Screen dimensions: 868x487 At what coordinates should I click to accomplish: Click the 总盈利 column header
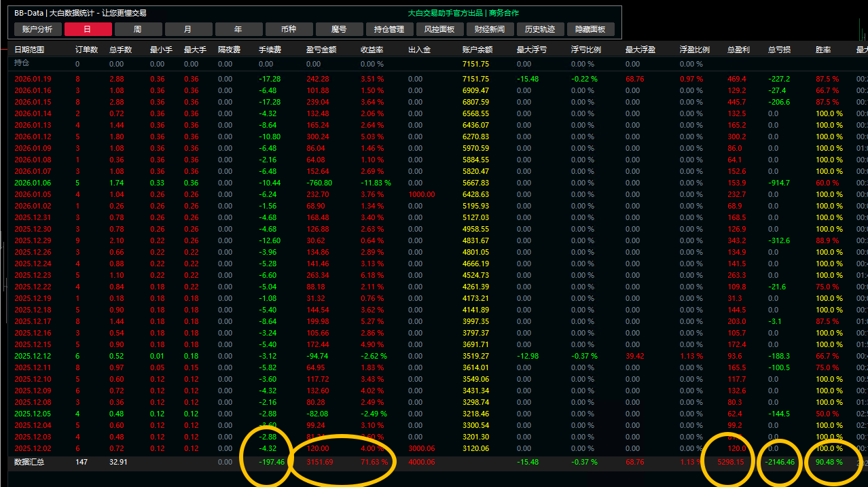(738, 50)
